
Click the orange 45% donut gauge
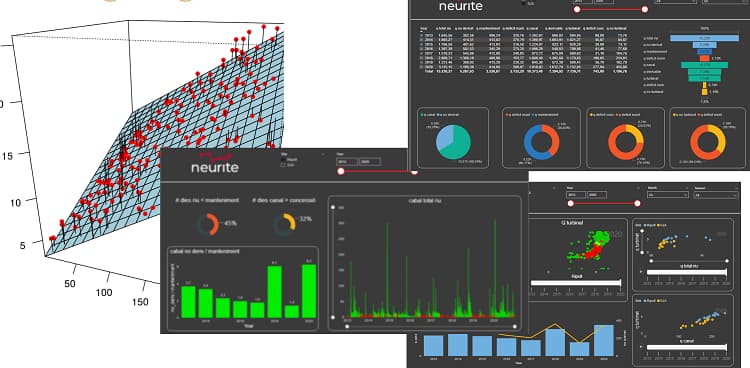(208, 224)
